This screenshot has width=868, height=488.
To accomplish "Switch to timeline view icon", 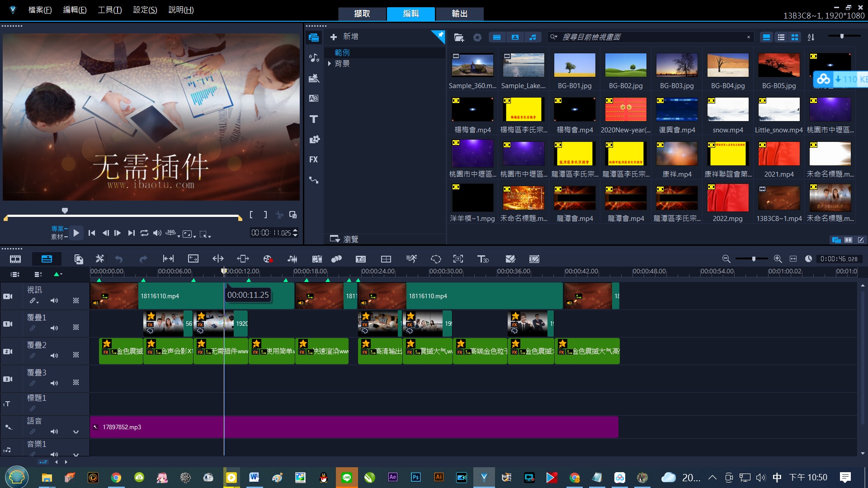I will click(47, 259).
